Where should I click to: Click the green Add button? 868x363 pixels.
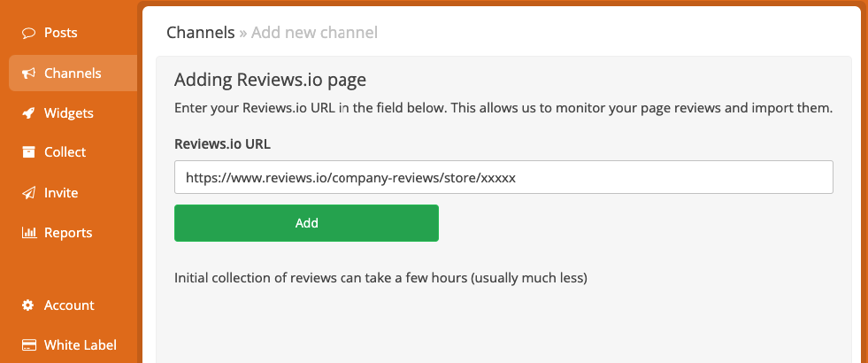point(307,223)
